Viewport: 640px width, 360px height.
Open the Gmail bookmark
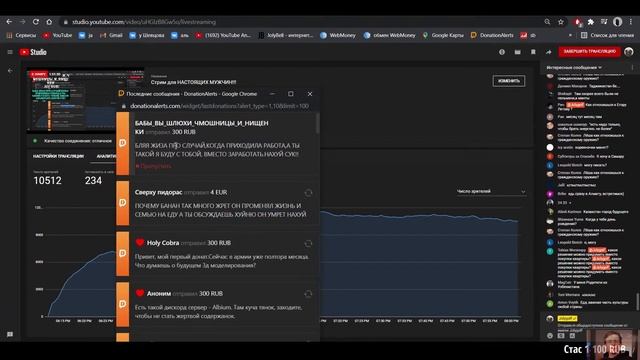[111, 36]
